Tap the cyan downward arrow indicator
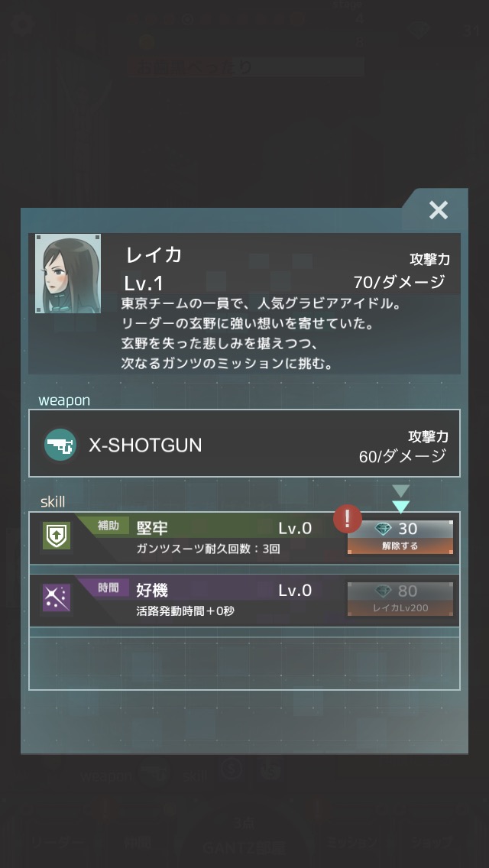 click(x=400, y=507)
